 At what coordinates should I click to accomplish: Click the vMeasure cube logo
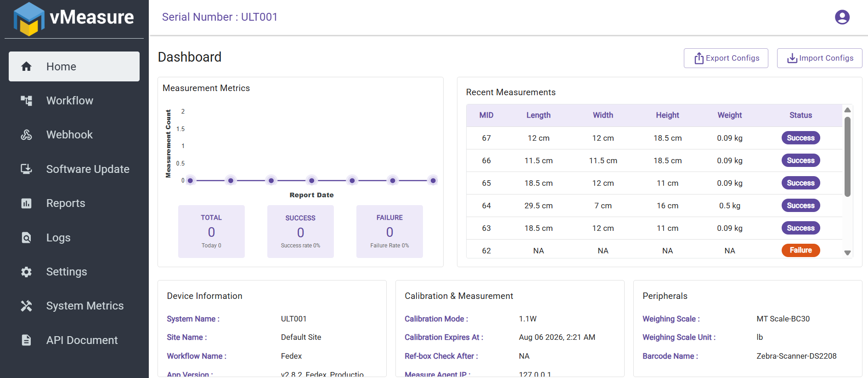tap(29, 19)
